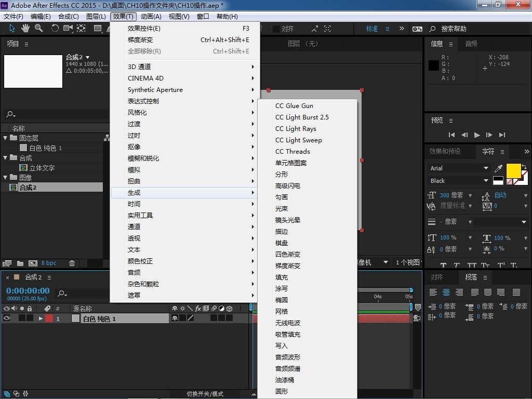Select the Zoom magnifier tool
Viewport: 532px width, 399px height.
38,29
